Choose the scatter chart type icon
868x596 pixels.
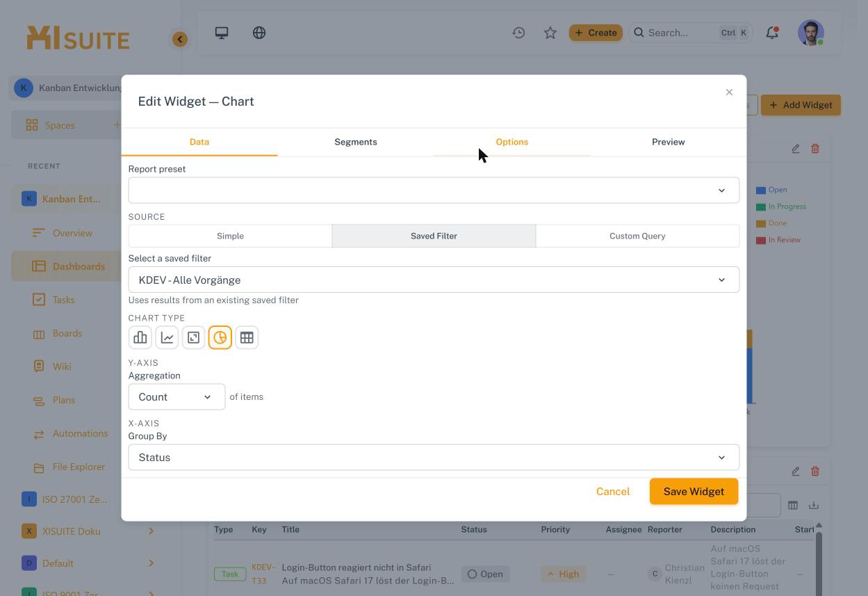point(193,337)
